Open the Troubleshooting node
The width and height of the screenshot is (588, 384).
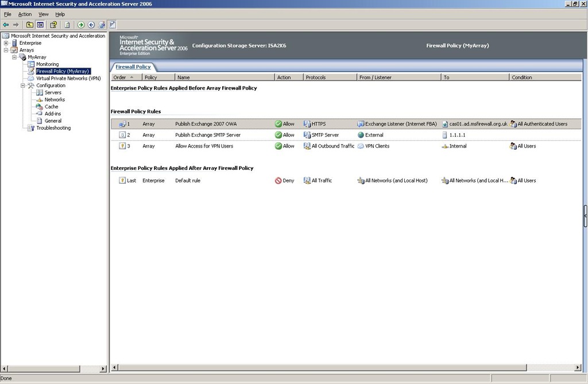tap(53, 128)
